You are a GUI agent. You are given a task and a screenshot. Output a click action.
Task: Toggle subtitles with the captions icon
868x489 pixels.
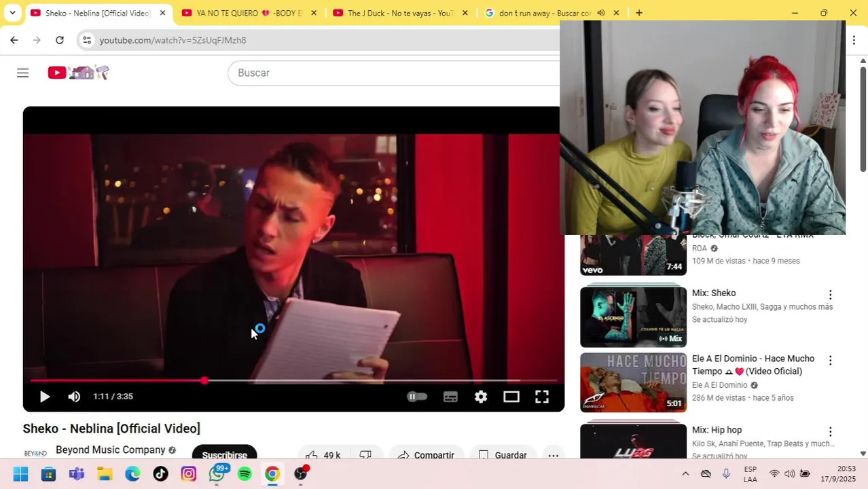click(x=450, y=397)
